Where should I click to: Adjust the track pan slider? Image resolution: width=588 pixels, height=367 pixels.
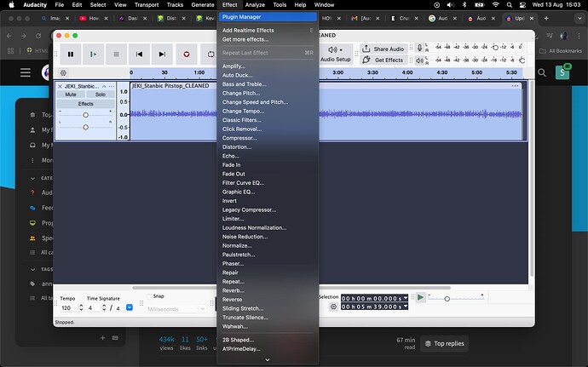85,127
